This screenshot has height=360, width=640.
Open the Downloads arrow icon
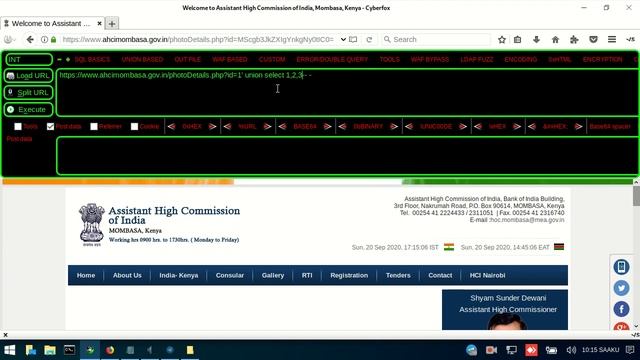[536, 40]
